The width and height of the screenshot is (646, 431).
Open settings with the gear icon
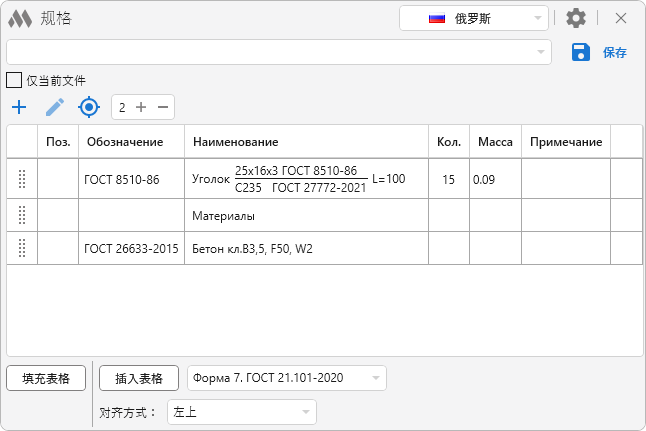point(576,18)
